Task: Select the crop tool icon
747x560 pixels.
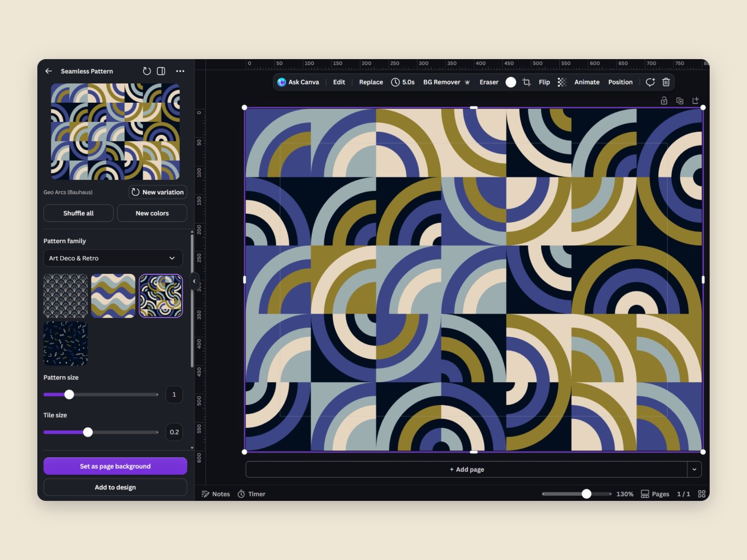Action: (527, 82)
